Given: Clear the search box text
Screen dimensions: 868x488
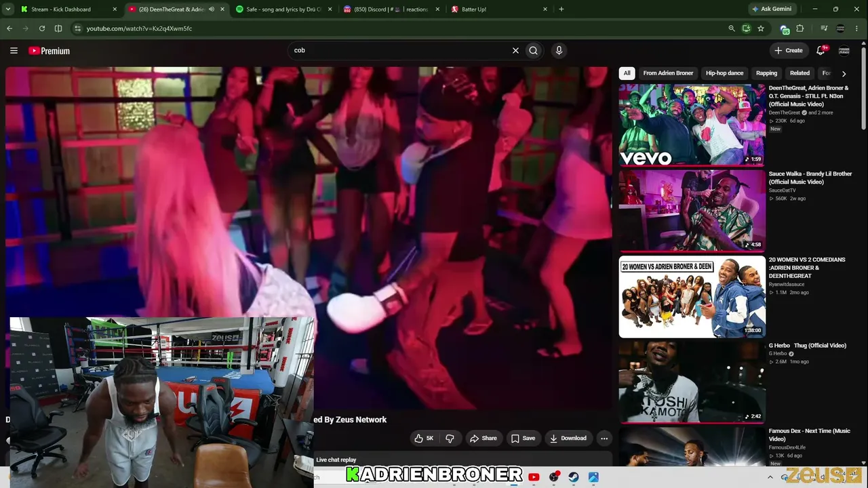Looking at the screenshot, I should [x=515, y=50].
